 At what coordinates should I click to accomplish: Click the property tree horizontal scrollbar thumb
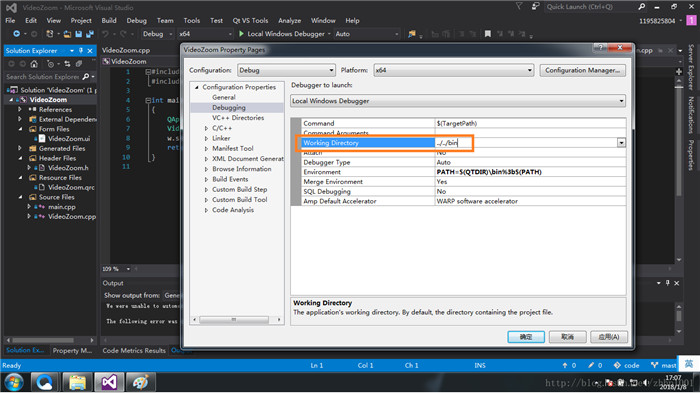233,320
